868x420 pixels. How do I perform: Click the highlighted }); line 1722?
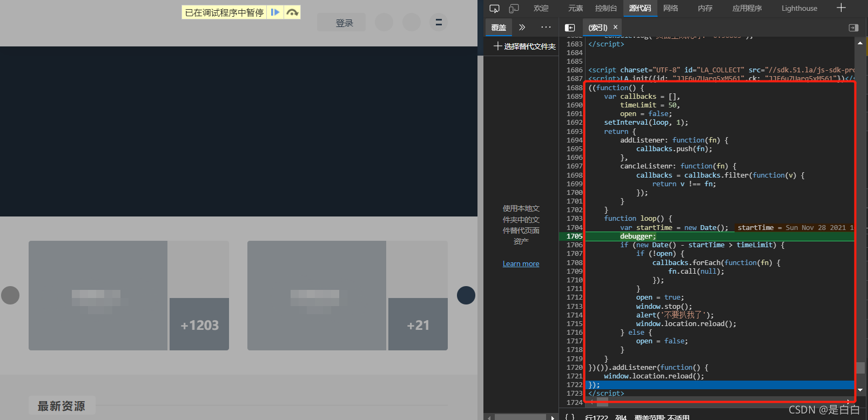tap(719, 385)
